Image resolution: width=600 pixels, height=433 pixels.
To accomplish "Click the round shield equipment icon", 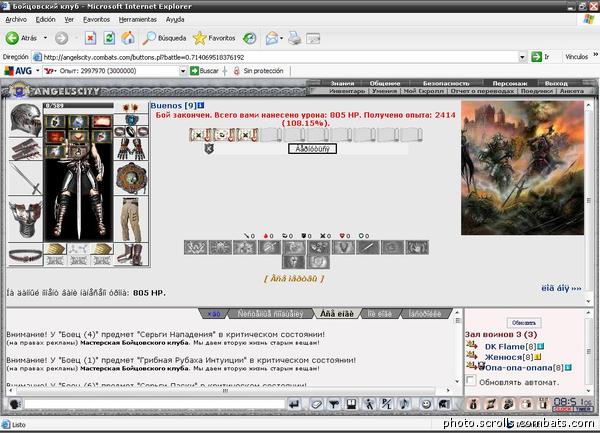I will (131, 178).
